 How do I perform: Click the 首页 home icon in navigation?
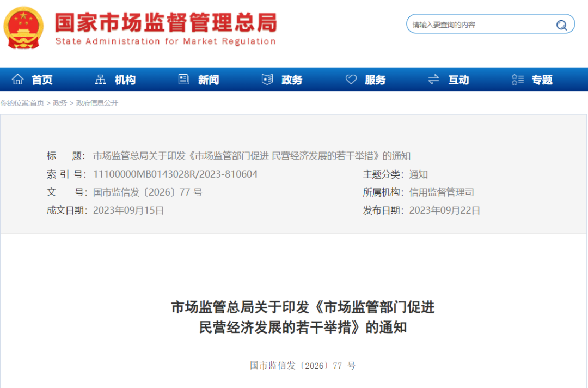pyautogui.click(x=19, y=79)
